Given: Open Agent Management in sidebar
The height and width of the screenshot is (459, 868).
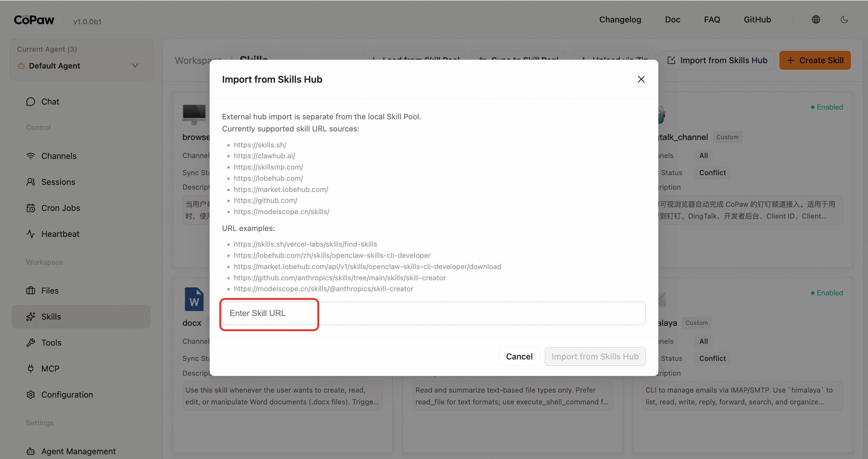Looking at the screenshot, I should click(78, 451).
